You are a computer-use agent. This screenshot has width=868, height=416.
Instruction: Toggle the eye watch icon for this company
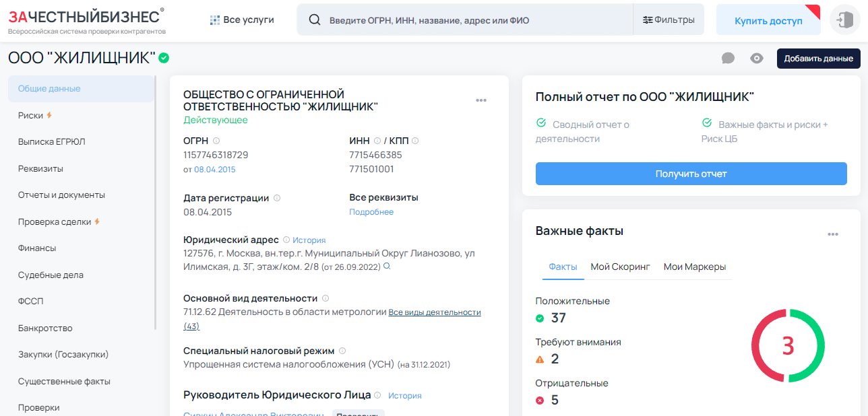click(756, 59)
